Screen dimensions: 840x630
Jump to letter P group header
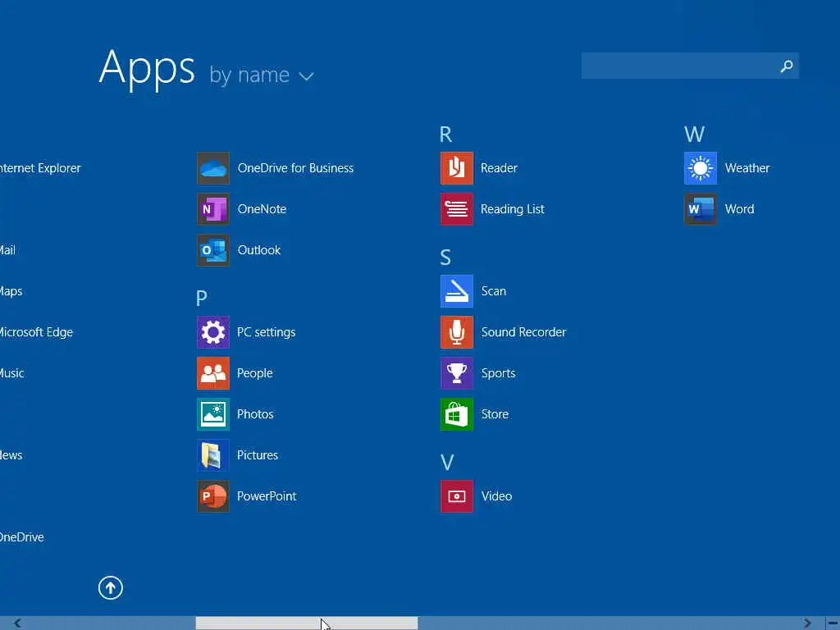202,298
